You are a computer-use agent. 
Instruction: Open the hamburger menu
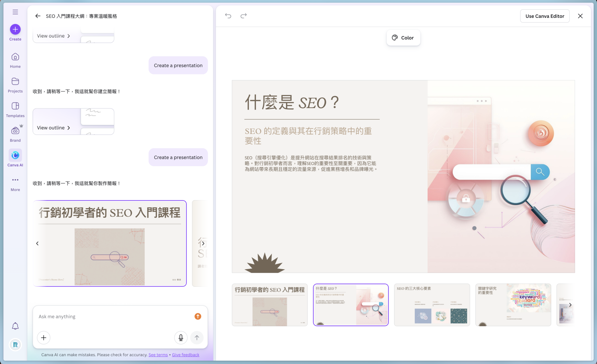point(15,12)
